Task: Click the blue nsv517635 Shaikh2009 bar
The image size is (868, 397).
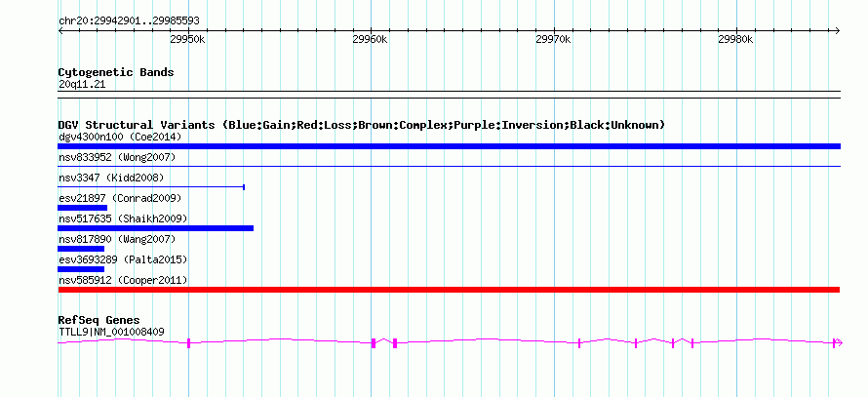Action: coord(155,228)
